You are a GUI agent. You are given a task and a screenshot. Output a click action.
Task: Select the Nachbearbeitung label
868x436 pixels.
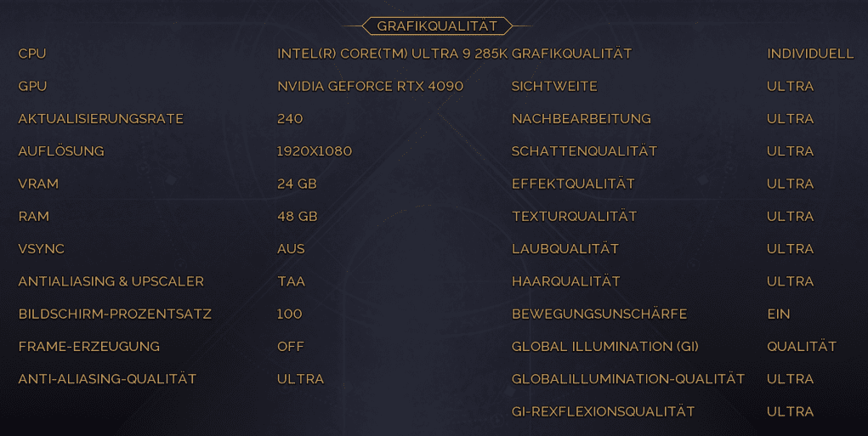(582, 119)
